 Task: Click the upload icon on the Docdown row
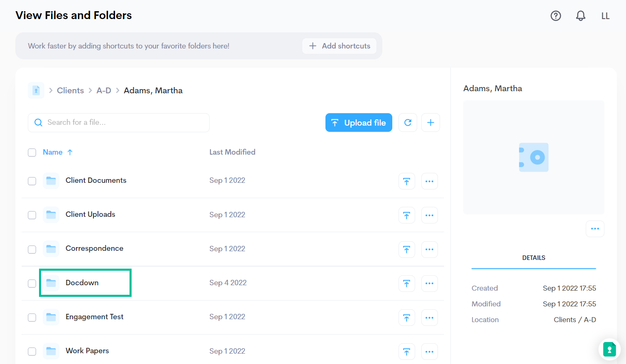click(x=406, y=284)
